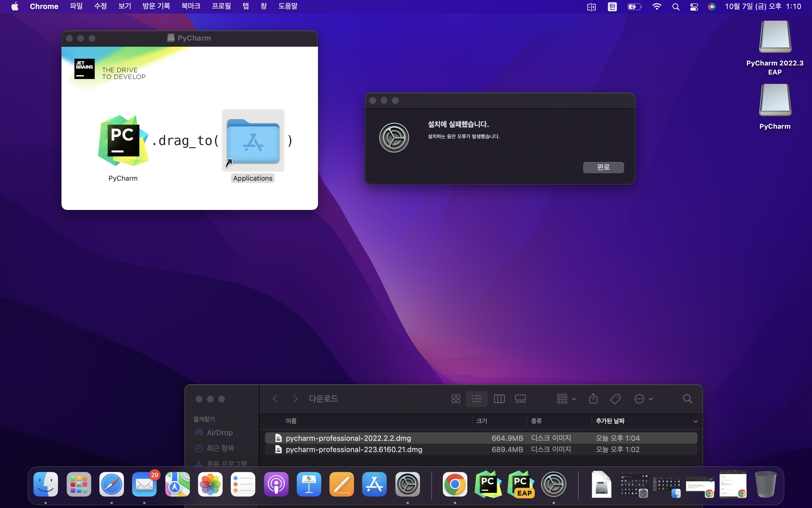Select AirDrop in Finder sidebar

[x=219, y=433]
